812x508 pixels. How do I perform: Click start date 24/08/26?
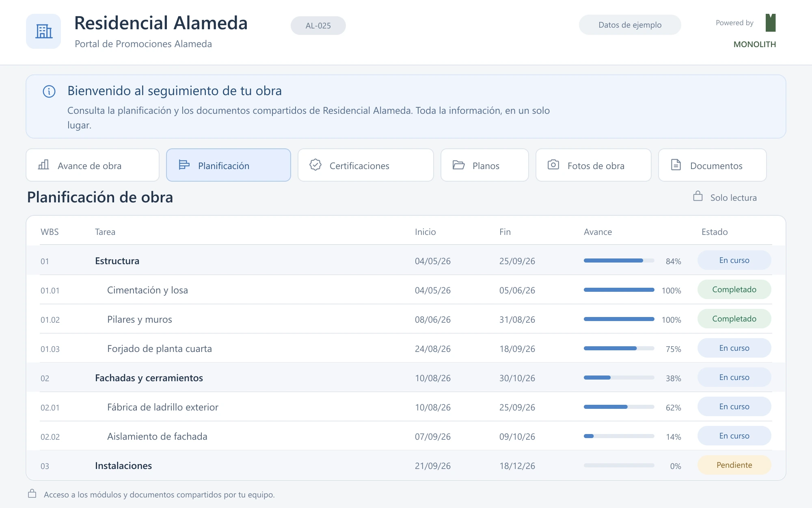[x=433, y=349]
